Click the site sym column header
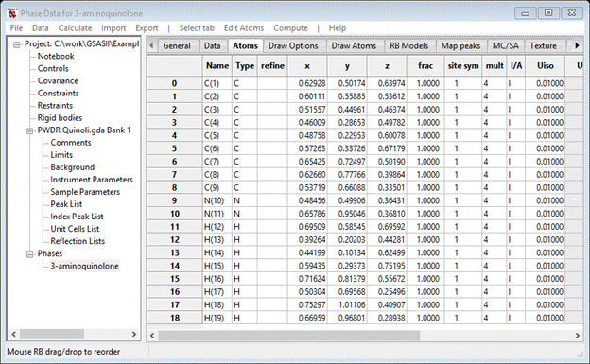Screen dimensions: 590x364 462,66
